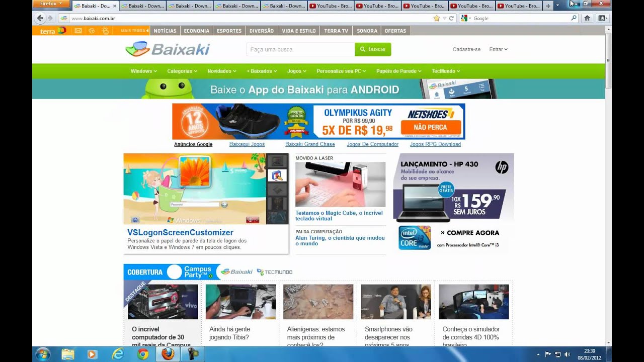Viewport: 644px width, 362px height.
Task: Open Windows Explorer from the taskbar
Action: pyautogui.click(x=68, y=354)
